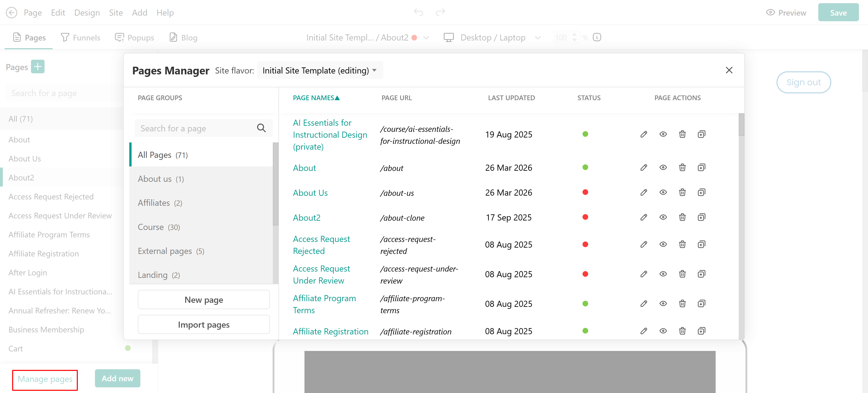Click the back arrow icon at top left
The width and height of the screenshot is (868, 393).
coord(12,13)
